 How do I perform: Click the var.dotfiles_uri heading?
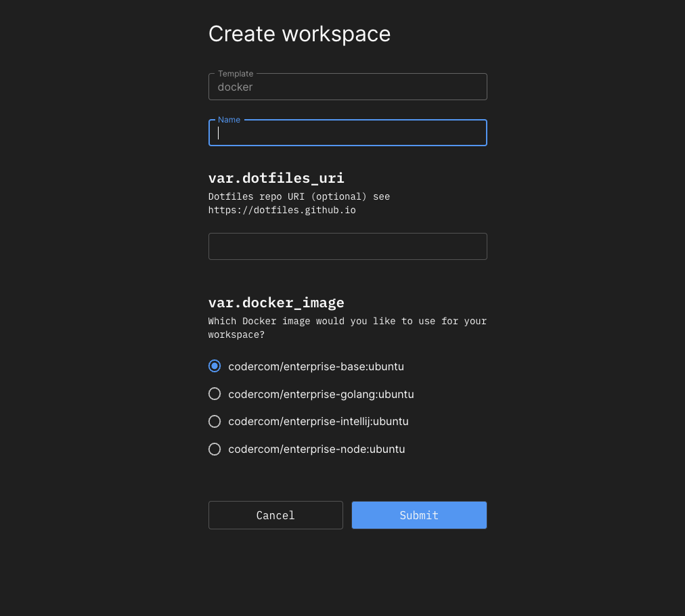pyautogui.click(x=276, y=178)
